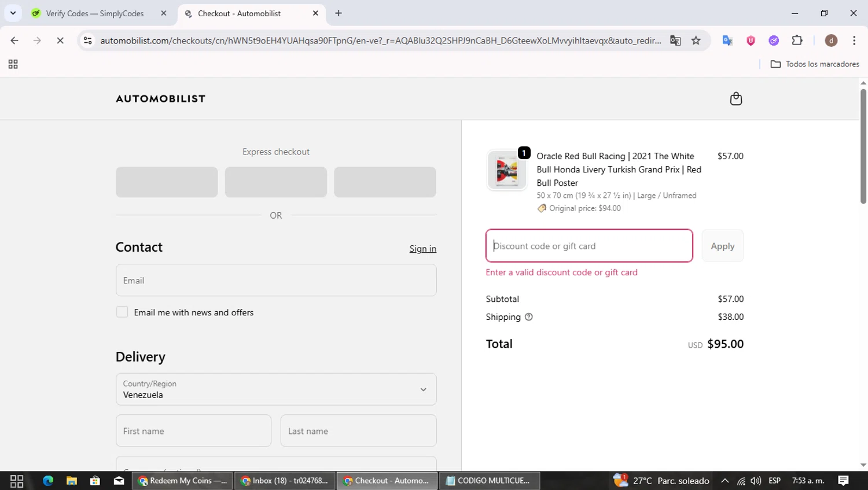The height and width of the screenshot is (490, 868).
Task: Click the Original price: $94.00 text
Action: point(584,208)
